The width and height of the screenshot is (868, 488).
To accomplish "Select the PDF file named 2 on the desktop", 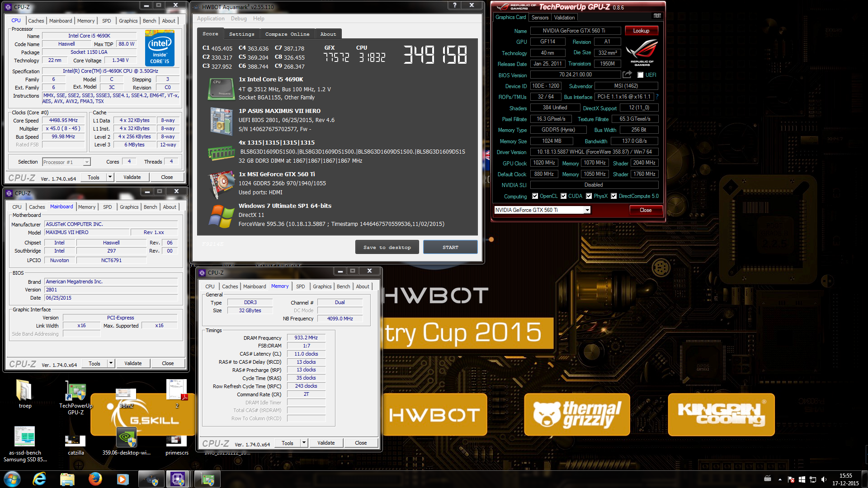I will point(177,394).
